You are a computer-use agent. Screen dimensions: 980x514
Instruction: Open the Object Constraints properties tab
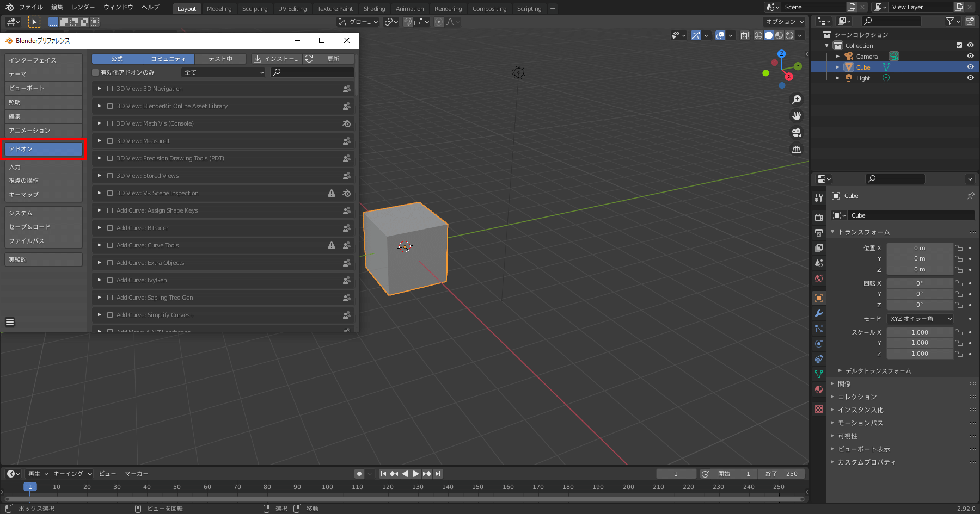(x=819, y=359)
